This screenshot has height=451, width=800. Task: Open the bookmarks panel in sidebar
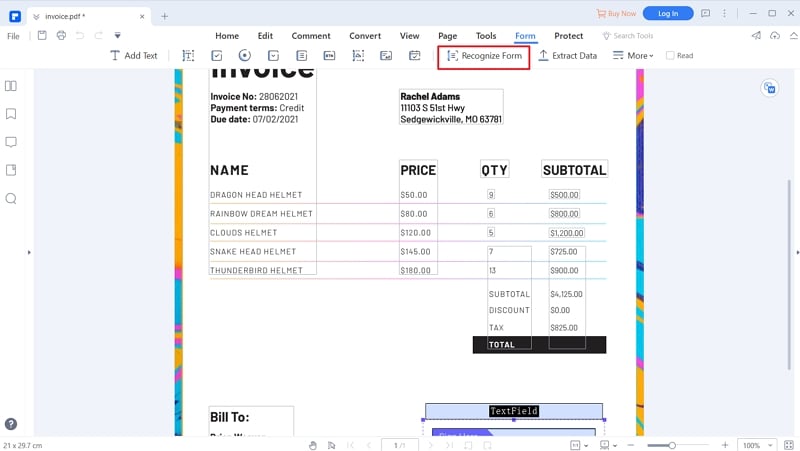[11, 114]
